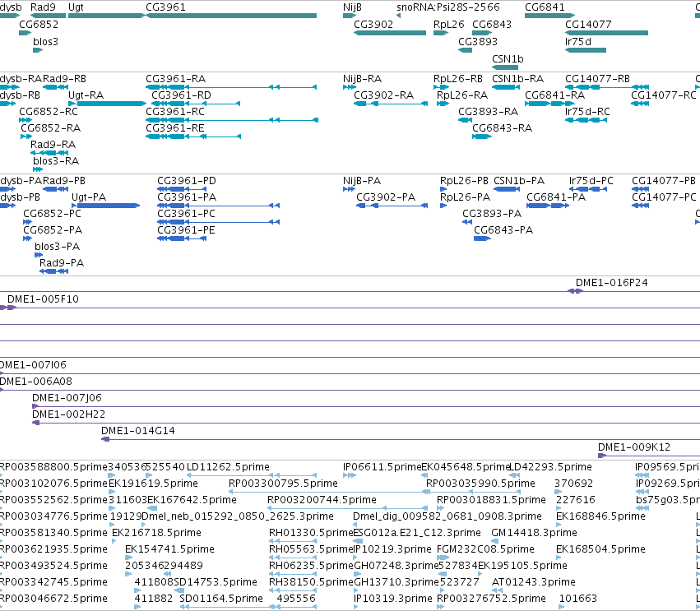Select the Rad9 gene label

[x=43, y=7]
